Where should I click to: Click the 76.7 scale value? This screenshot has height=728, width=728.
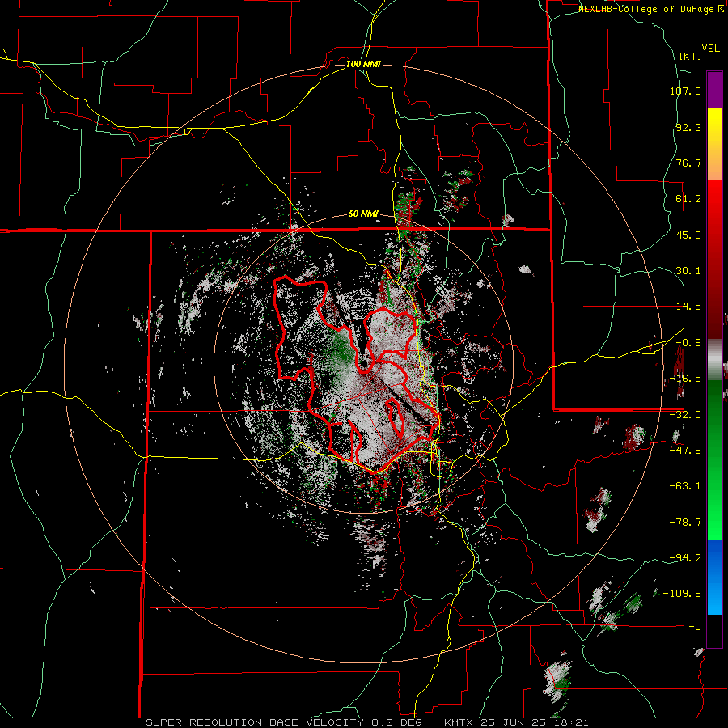click(688, 163)
